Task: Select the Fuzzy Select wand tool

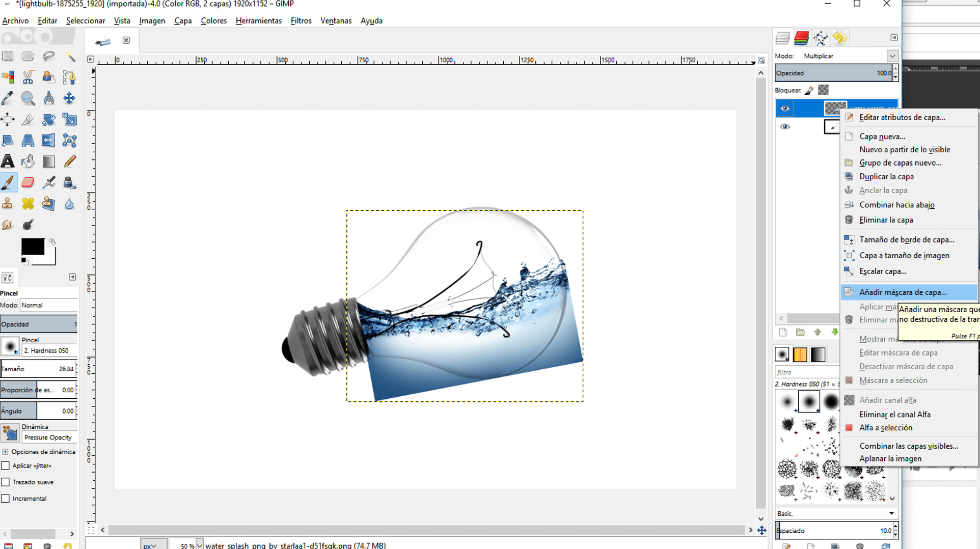Action: pyautogui.click(x=70, y=56)
